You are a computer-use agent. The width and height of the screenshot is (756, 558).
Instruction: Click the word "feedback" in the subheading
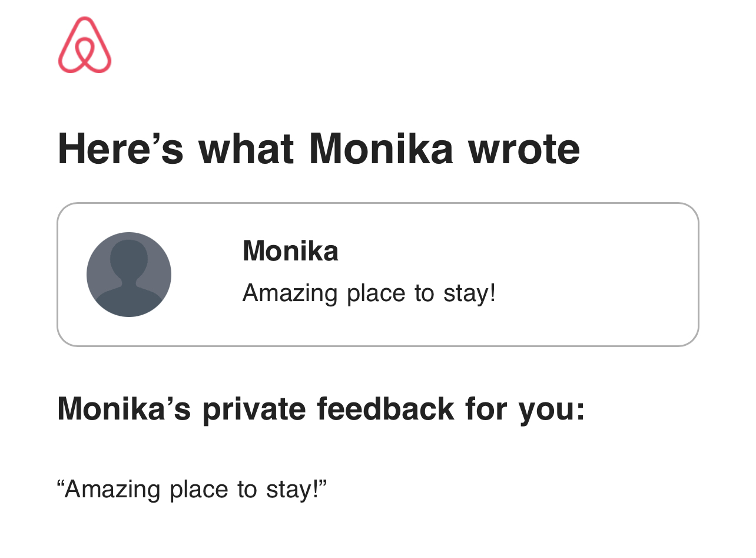click(x=386, y=409)
